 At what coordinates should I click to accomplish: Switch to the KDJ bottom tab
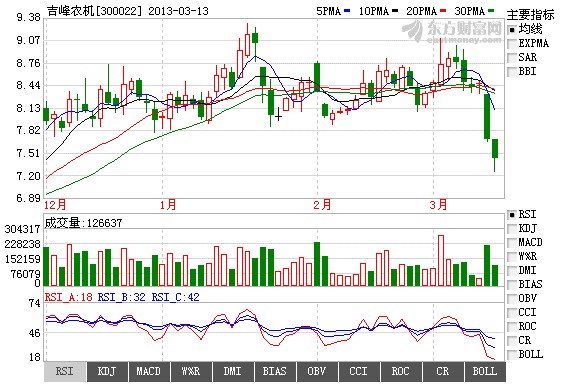click(x=107, y=372)
